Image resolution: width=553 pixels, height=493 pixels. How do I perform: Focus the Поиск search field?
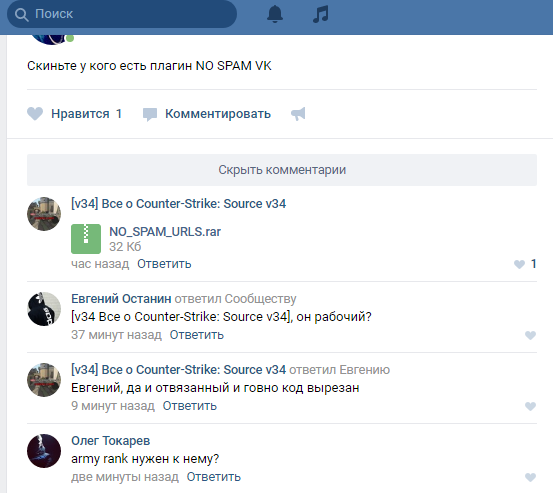tap(122, 14)
